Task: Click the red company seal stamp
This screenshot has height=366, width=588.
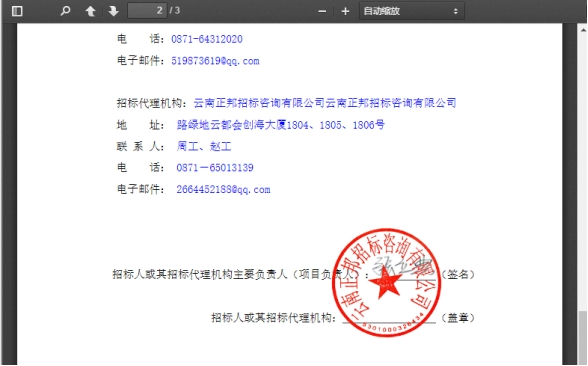Action: (387, 282)
